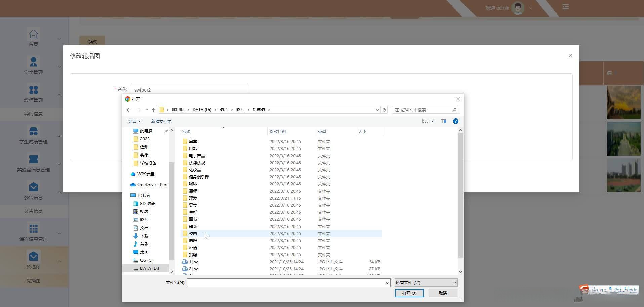Open the 组织 organize menu
This screenshot has width=644, height=307.
pos(134,122)
